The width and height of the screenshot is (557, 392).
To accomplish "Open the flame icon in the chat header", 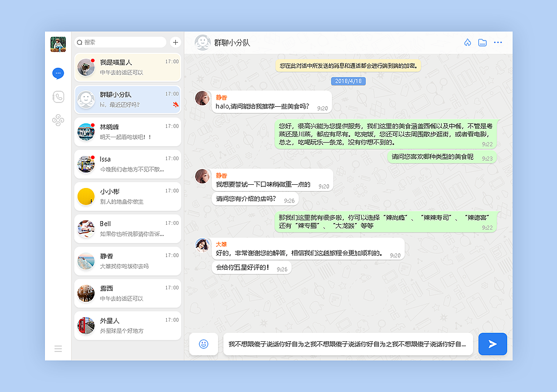I will coord(467,42).
